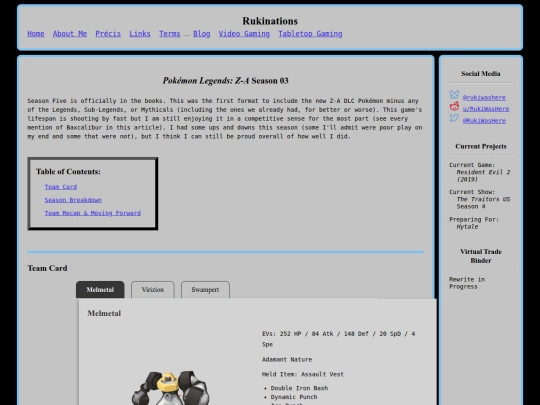The width and height of the screenshot is (540, 405).
Task: Click the Hytale text in sidebar
Action: (x=467, y=227)
